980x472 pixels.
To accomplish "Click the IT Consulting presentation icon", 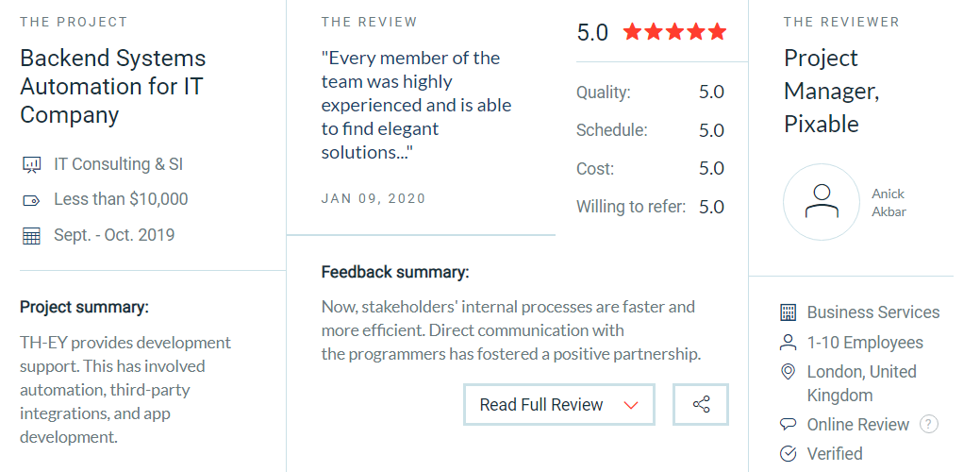I will (31, 165).
